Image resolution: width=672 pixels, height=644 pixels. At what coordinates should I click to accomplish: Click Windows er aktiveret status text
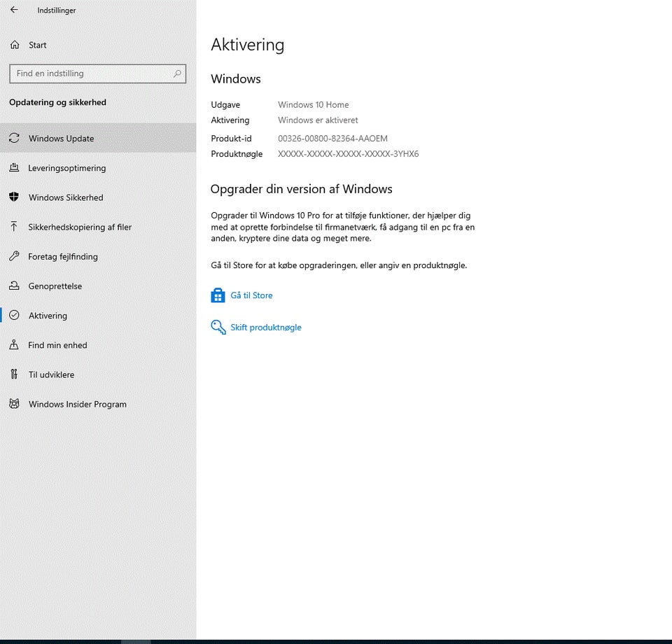[x=318, y=120]
